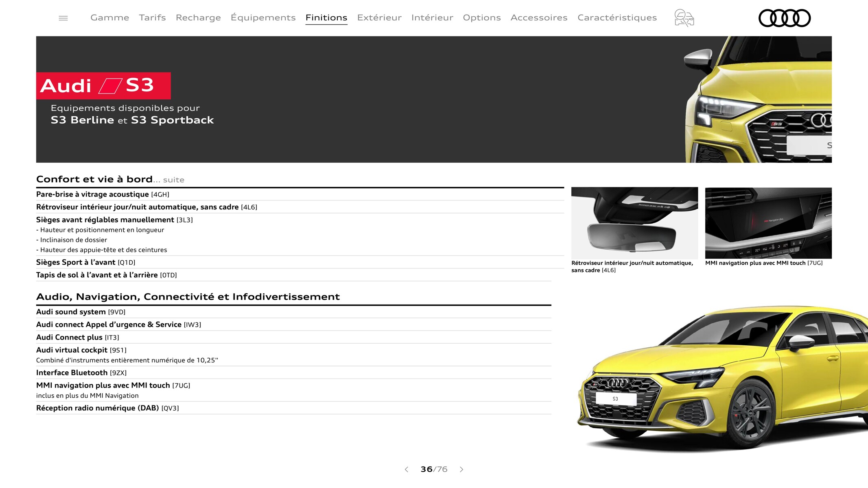Select 'Tapis de sol à l'avant' row
This screenshot has height=488, width=868.
tap(293, 275)
